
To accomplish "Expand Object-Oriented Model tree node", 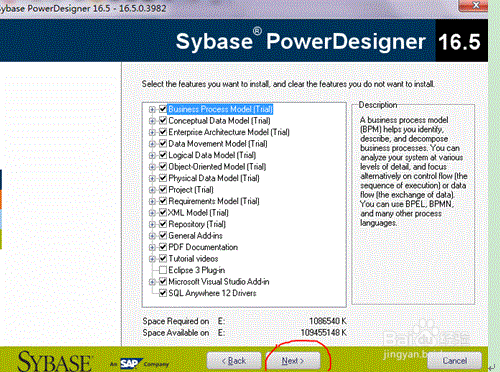I will [x=152, y=167].
